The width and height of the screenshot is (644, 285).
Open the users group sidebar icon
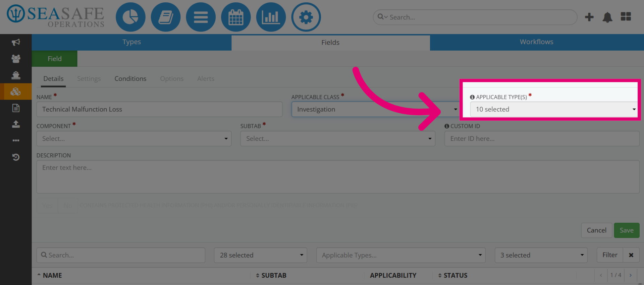coord(16,59)
